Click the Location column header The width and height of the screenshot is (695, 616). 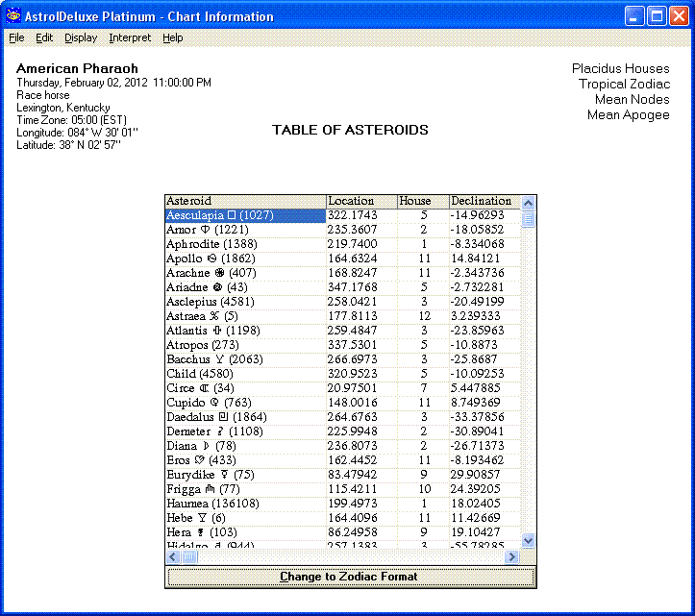[361, 201]
